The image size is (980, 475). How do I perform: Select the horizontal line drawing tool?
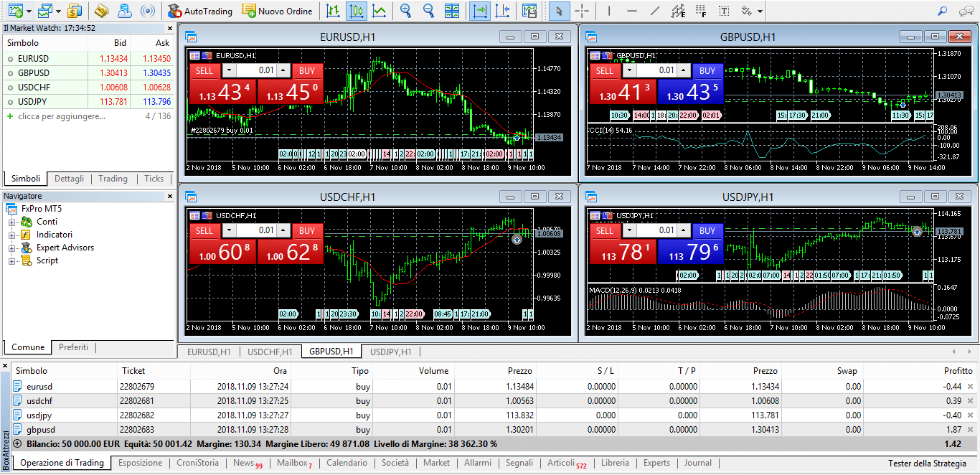click(x=632, y=11)
